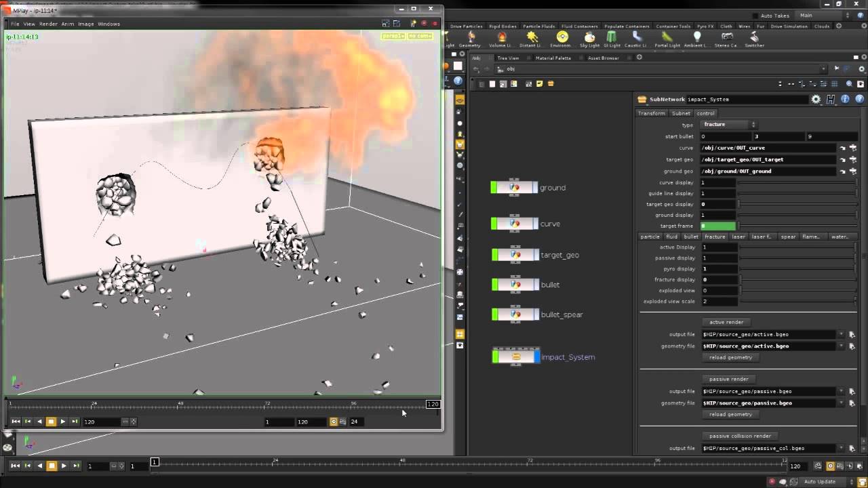The width and height of the screenshot is (868, 488).
Task: Open the help icon beside the Main takes menu
Action: [x=859, y=16]
